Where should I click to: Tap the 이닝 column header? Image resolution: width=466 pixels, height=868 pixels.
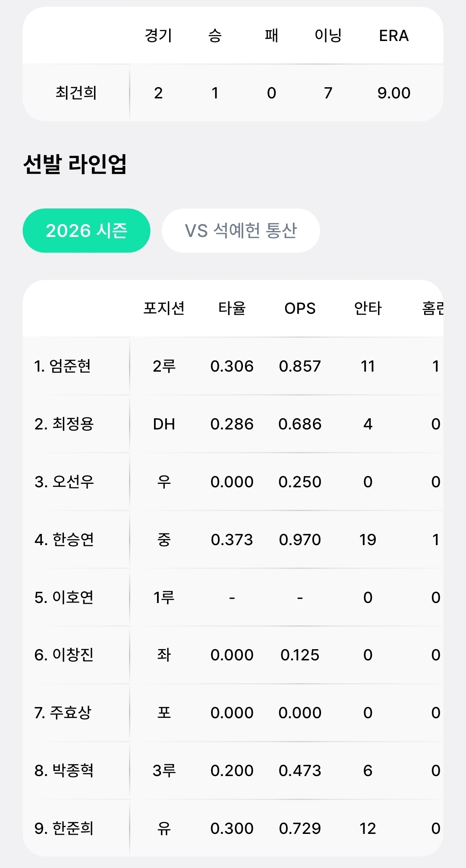(x=328, y=35)
